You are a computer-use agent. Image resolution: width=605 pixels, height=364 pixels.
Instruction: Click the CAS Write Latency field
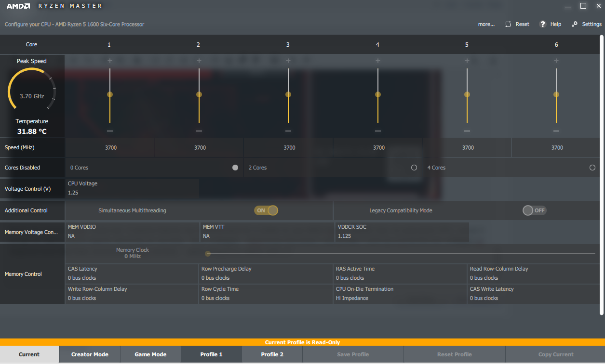click(535, 294)
